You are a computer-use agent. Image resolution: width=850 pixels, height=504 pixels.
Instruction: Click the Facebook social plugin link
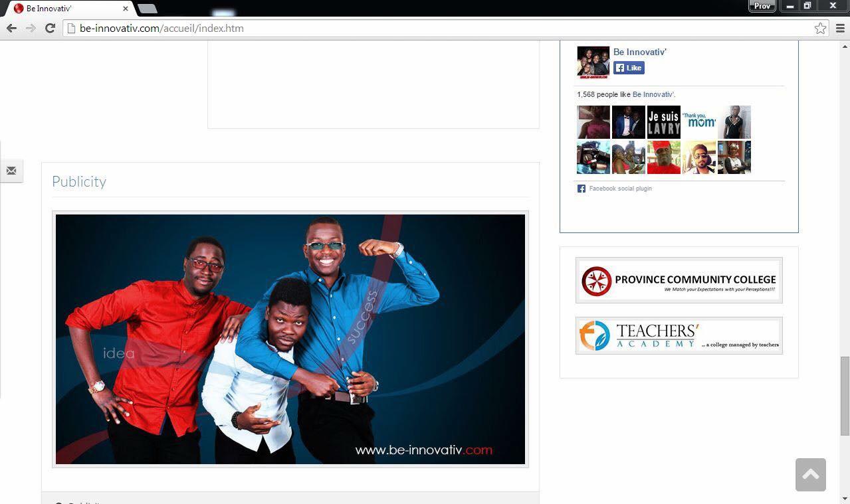[x=620, y=189]
